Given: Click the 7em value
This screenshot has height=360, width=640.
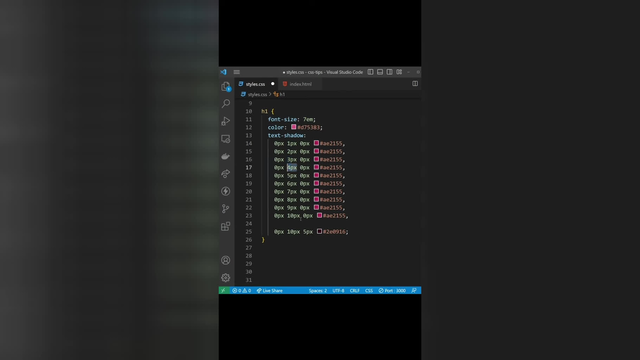Looking at the screenshot, I should 308,120.
